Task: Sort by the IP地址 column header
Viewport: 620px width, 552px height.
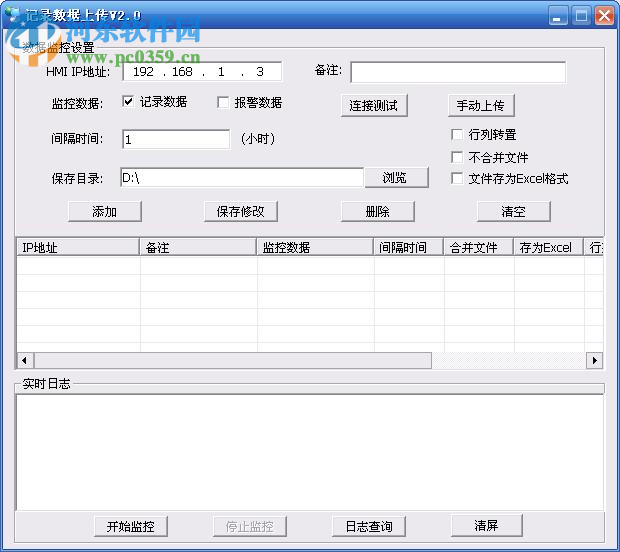Action: click(x=78, y=247)
